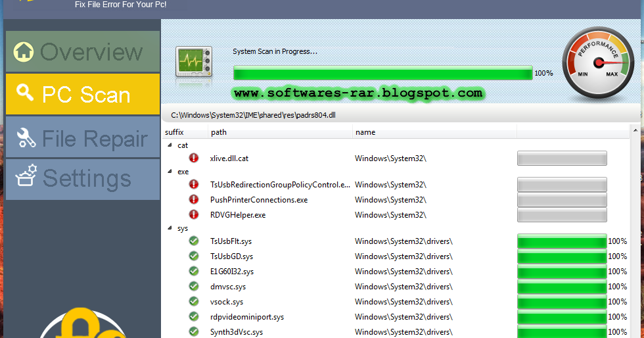Click the current scanned file path text
Viewport: 644px width, 338px height.
point(253,115)
